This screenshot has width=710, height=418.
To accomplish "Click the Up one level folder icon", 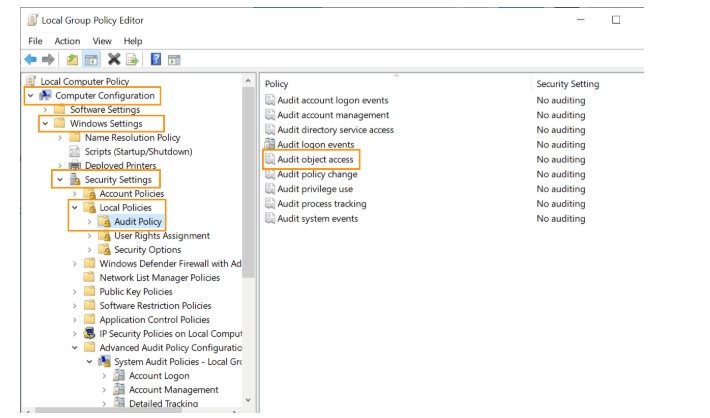I will 72,59.
